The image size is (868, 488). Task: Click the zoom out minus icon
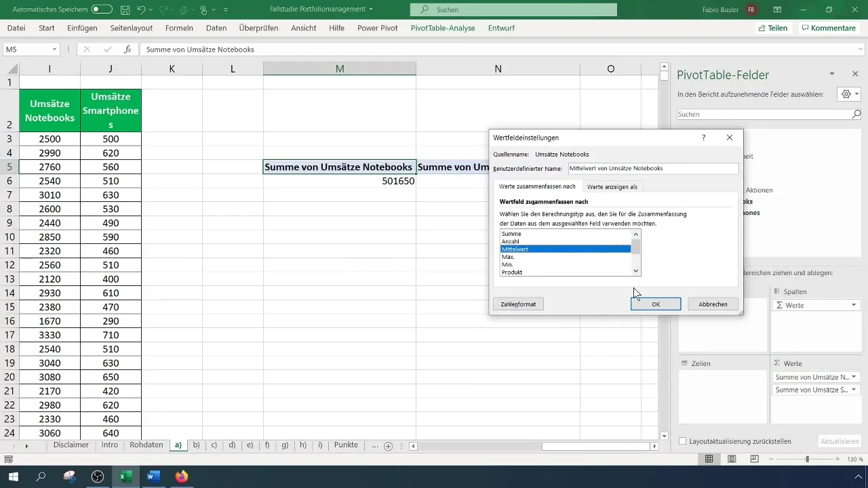[x=772, y=460]
